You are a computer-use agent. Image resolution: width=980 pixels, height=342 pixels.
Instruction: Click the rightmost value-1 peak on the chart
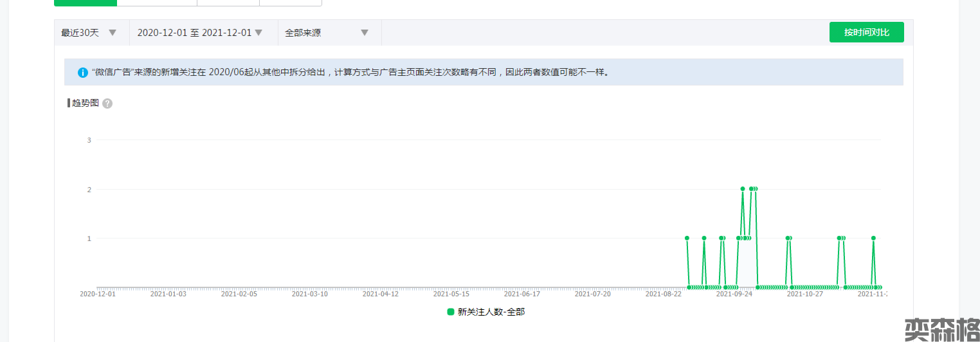[873, 238]
